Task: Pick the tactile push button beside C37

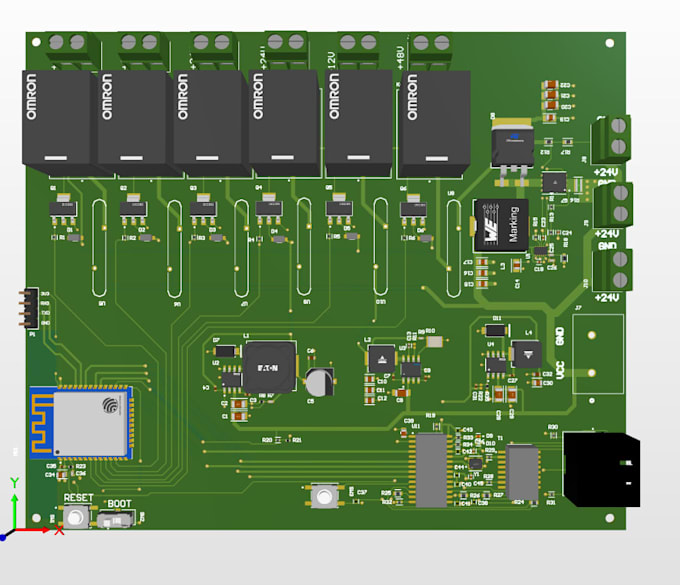Action: point(324,496)
